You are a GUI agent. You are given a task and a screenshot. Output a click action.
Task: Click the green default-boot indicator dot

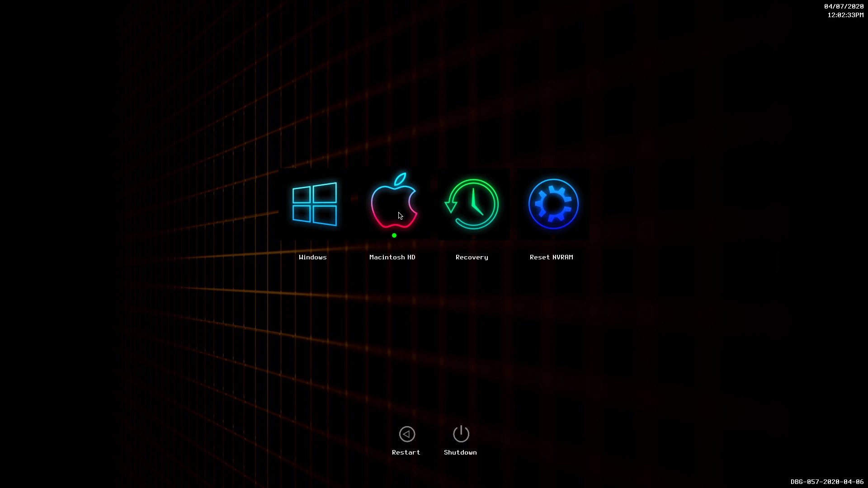(x=394, y=235)
